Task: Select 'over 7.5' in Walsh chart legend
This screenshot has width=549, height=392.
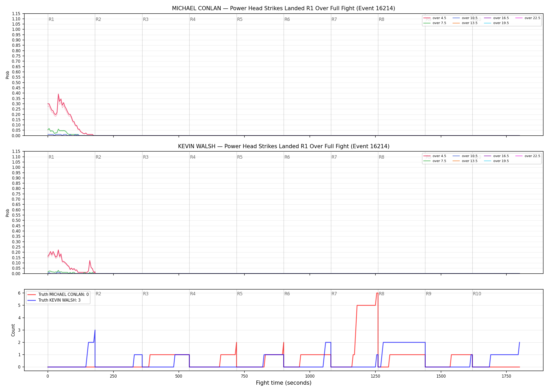Action: (435, 161)
